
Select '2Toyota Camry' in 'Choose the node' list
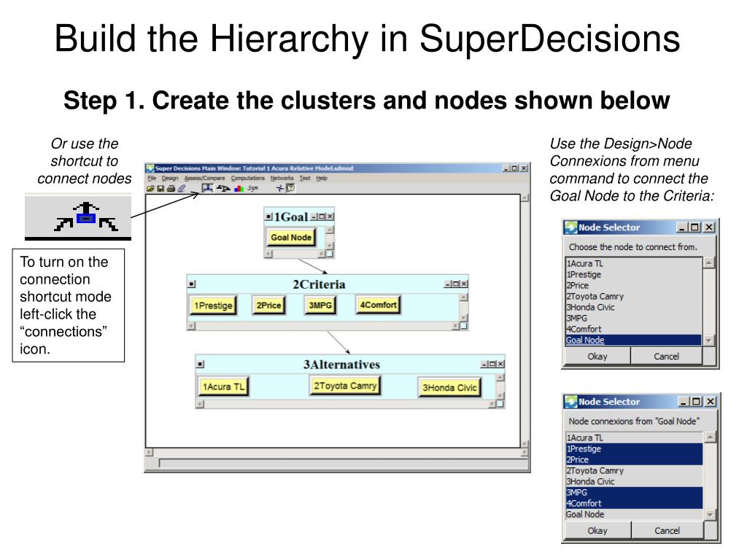click(x=633, y=296)
